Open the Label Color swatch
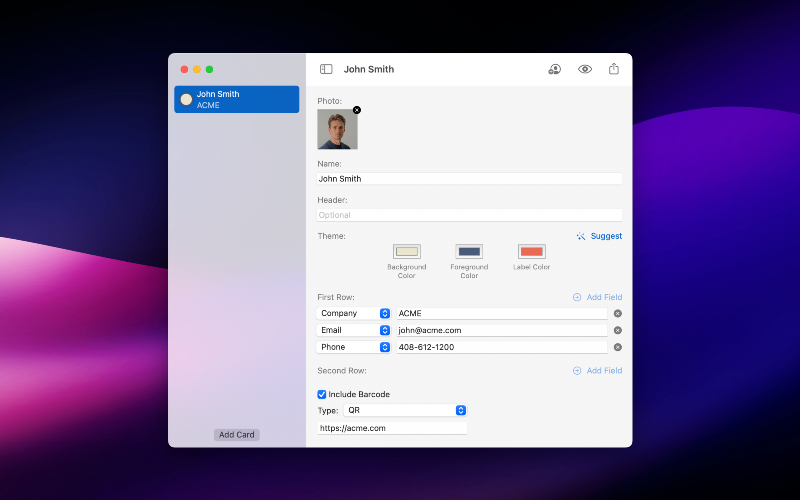Viewport: 800px width, 500px height. point(532,252)
